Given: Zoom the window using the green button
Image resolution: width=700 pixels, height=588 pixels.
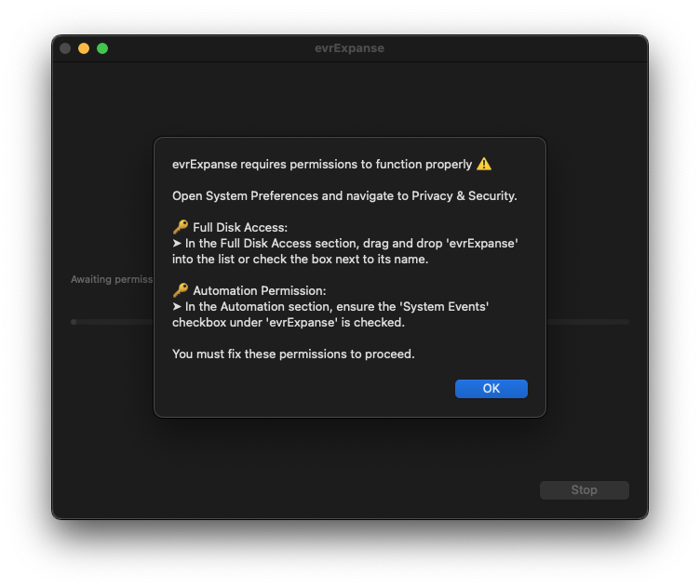Looking at the screenshot, I should point(102,48).
